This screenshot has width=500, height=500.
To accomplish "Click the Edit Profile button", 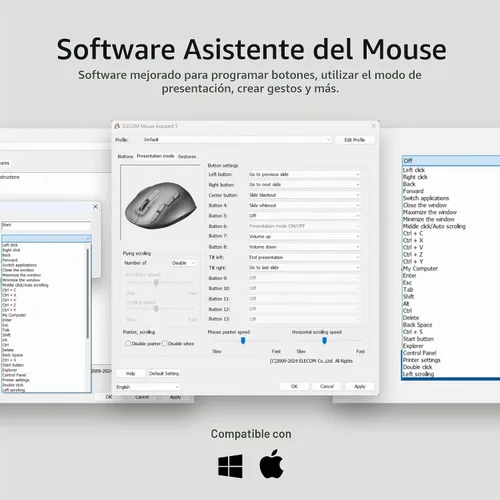I will 355,140.
